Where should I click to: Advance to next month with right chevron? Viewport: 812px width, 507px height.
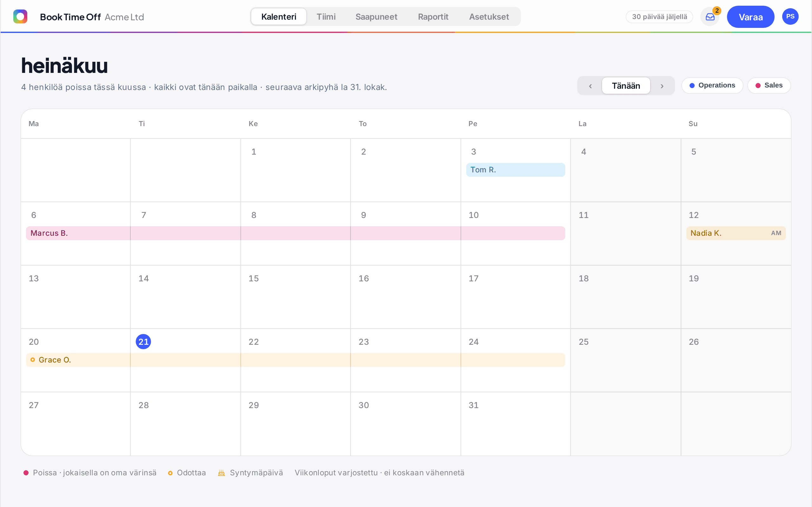click(x=662, y=86)
